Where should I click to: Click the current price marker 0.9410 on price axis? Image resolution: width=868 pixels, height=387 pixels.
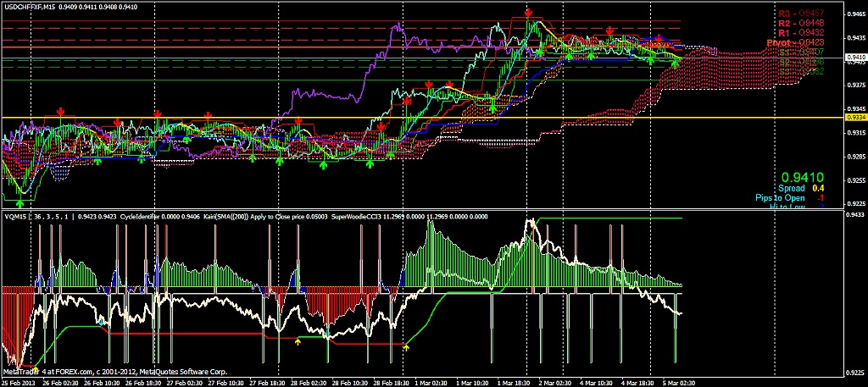tap(855, 58)
